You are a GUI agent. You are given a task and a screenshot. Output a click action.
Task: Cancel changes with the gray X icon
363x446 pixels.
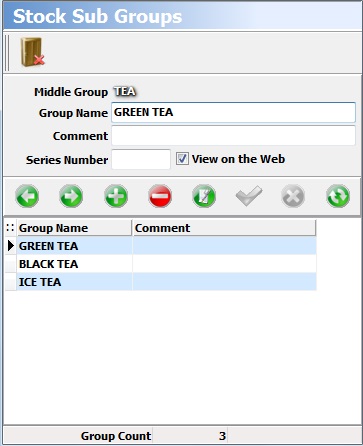tap(293, 196)
